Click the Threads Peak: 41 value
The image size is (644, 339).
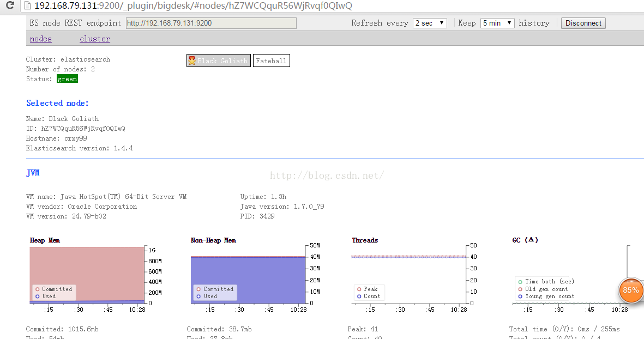[x=363, y=330]
